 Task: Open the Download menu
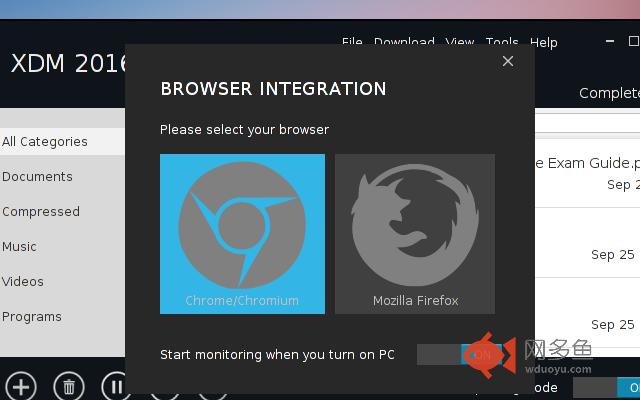pos(404,41)
